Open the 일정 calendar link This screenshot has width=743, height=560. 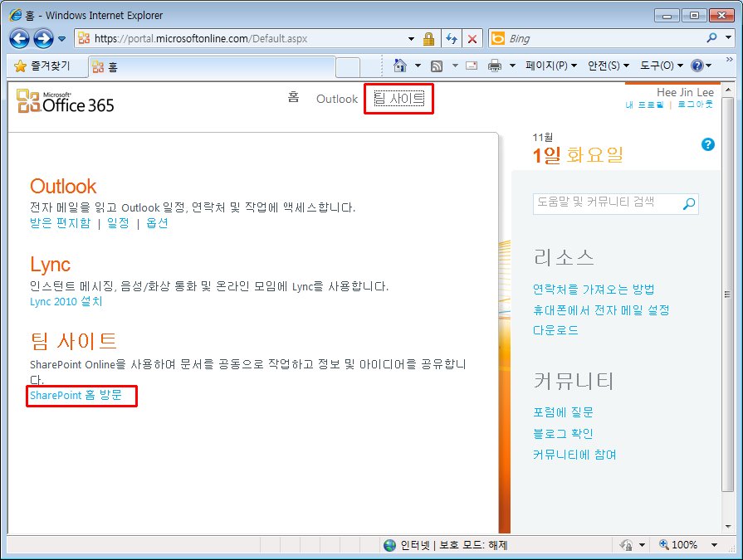[x=118, y=222]
